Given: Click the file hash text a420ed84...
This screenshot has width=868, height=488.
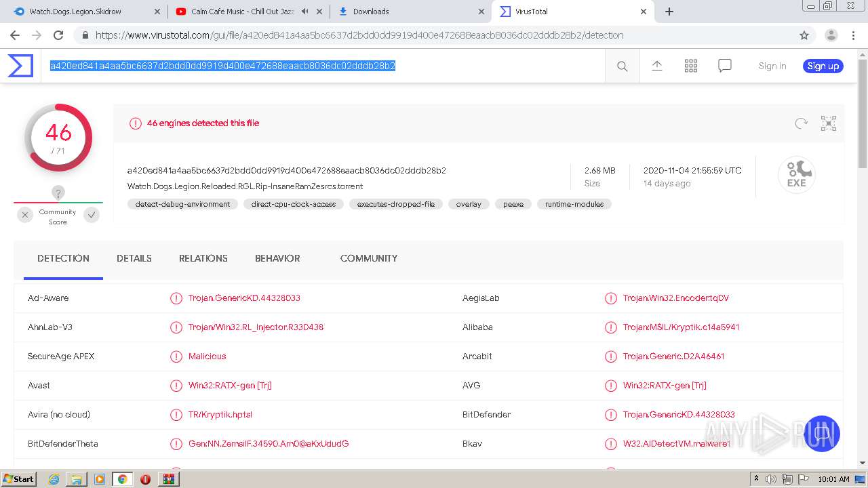Looking at the screenshot, I should click(x=286, y=171).
